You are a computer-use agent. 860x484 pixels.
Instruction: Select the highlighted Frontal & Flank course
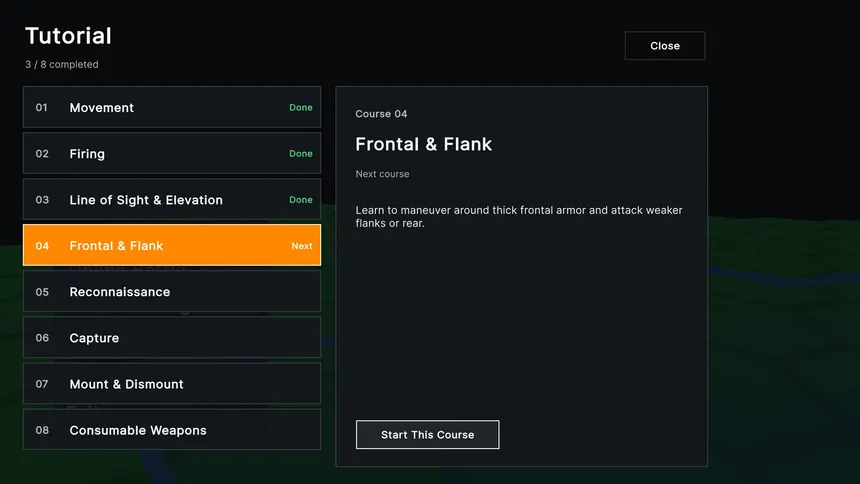[x=172, y=245]
